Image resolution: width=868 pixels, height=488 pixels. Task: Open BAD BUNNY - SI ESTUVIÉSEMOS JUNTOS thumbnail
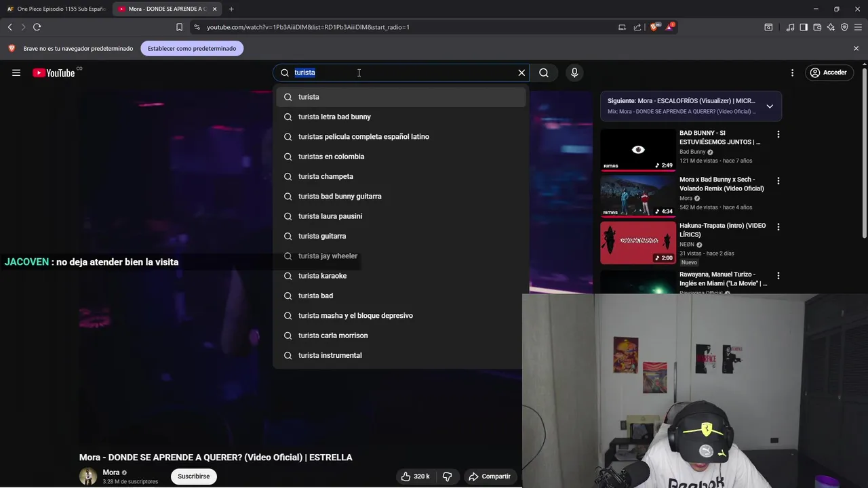click(638, 150)
